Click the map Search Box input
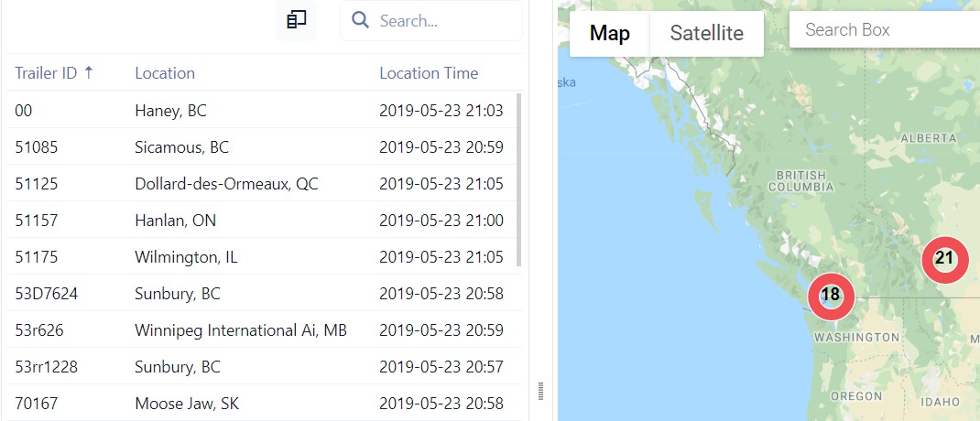Screen dimensions: 980x421 [885, 29]
